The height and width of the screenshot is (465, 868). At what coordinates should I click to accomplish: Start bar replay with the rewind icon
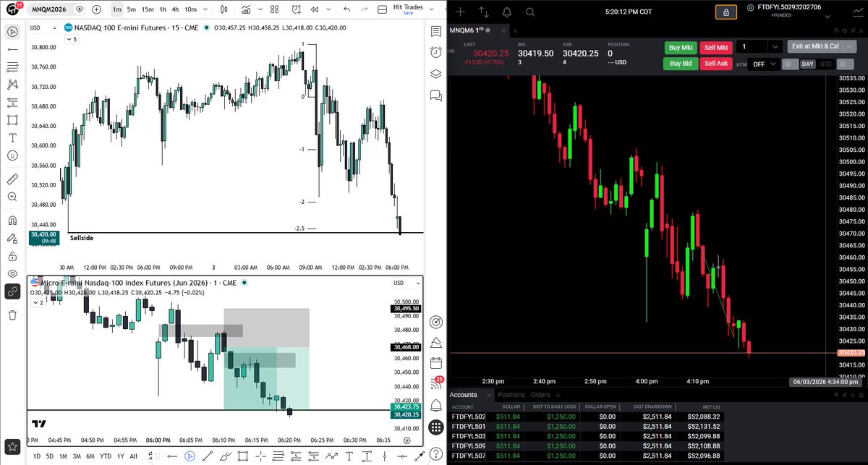[314, 9]
